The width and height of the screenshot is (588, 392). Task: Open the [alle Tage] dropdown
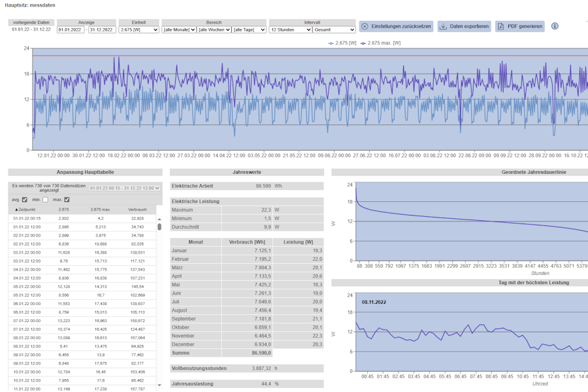coord(249,29)
